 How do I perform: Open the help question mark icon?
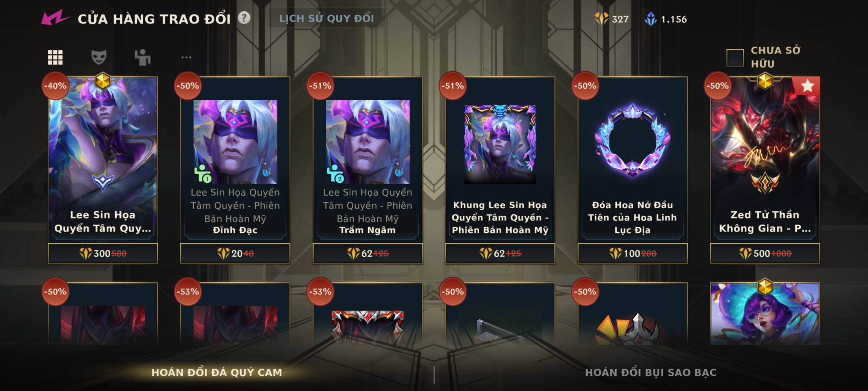click(x=244, y=18)
